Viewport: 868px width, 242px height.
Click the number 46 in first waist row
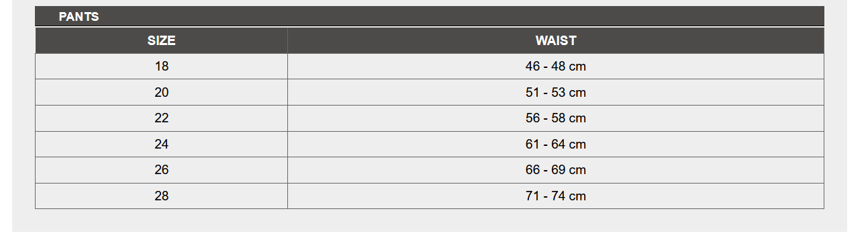(x=532, y=67)
